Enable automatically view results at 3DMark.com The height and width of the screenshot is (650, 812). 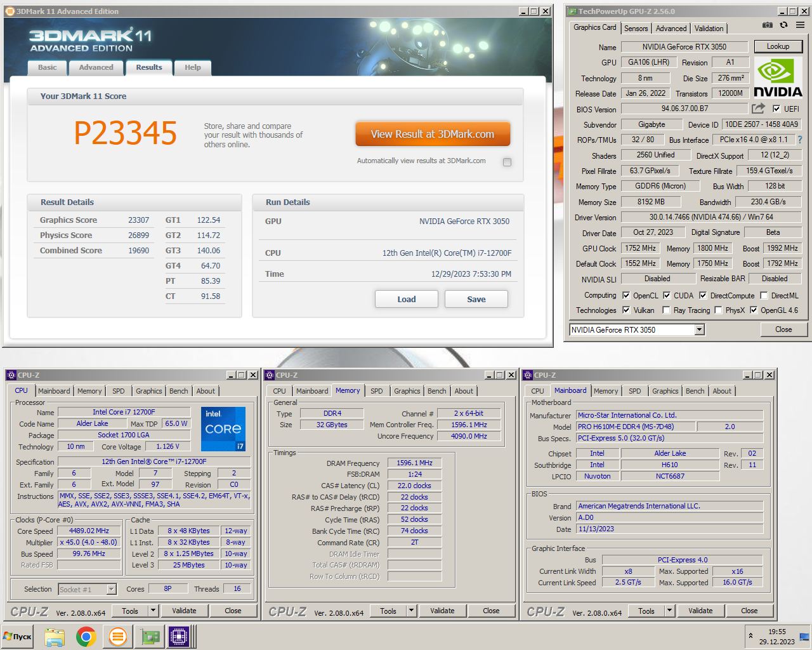tap(507, 162)
